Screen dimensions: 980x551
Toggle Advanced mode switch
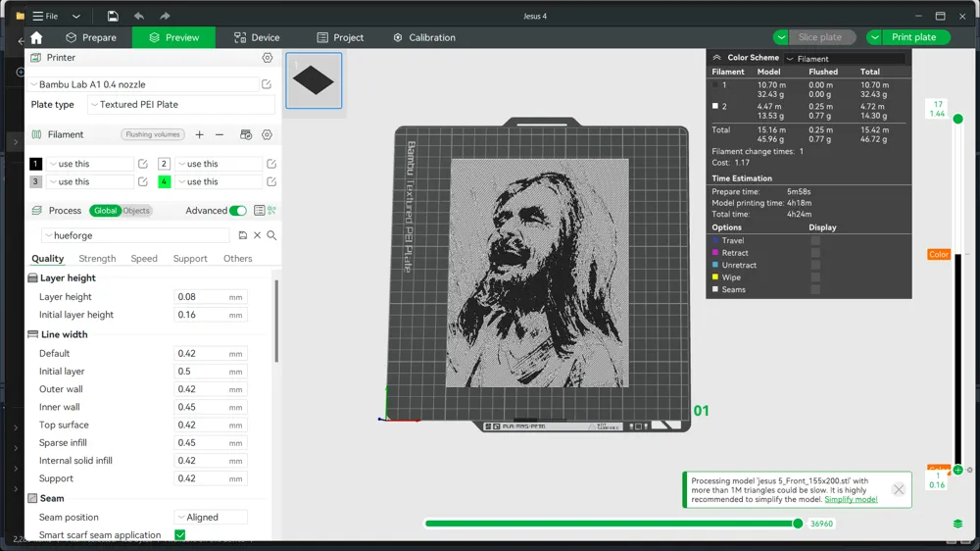[x=237, y=211]
